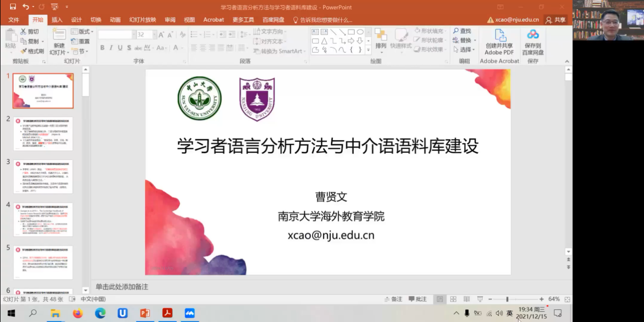This screenshot has width=644, height=322.
Task: Start slideshow from status bar icon
Action: pos(480,299)
